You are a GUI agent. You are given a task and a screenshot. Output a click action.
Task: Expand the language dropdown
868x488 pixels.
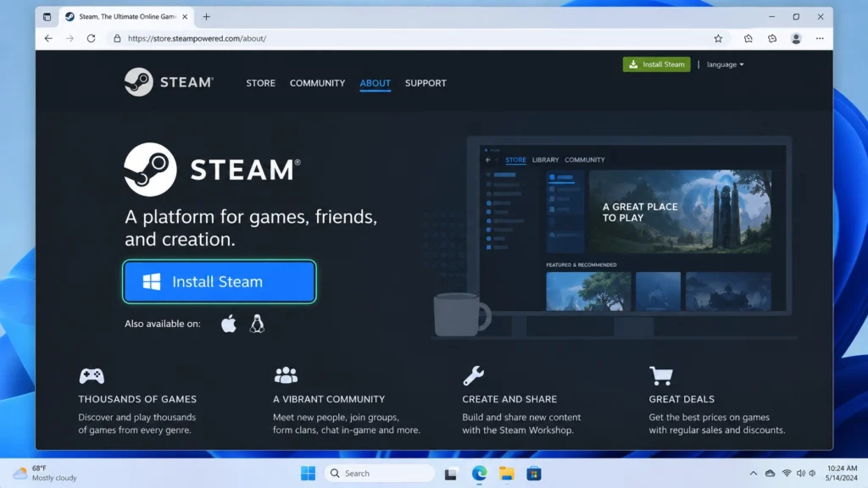tap(725, 64)
